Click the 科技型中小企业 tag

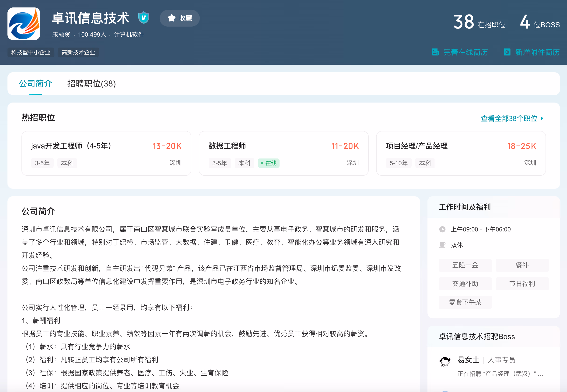click(31, 52)
